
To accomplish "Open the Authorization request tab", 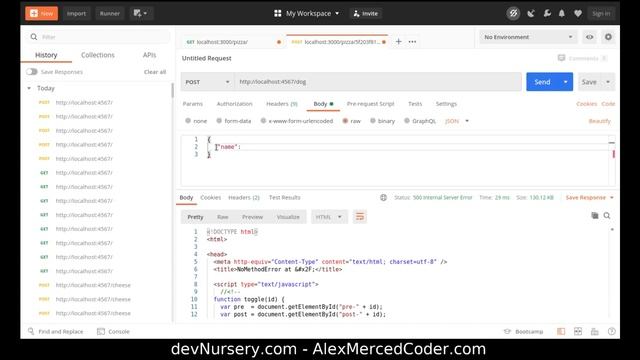I will point(234,104).
